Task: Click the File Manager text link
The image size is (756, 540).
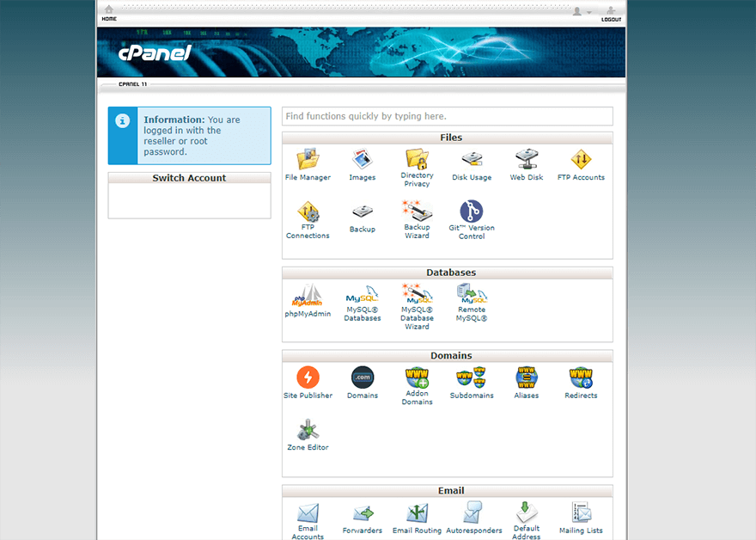Action: [x=308, y=177]
